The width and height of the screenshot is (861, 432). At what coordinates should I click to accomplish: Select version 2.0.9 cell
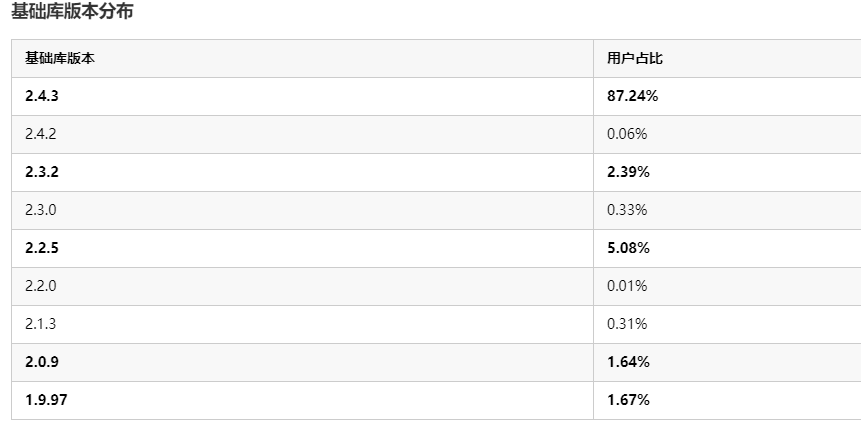43,362
